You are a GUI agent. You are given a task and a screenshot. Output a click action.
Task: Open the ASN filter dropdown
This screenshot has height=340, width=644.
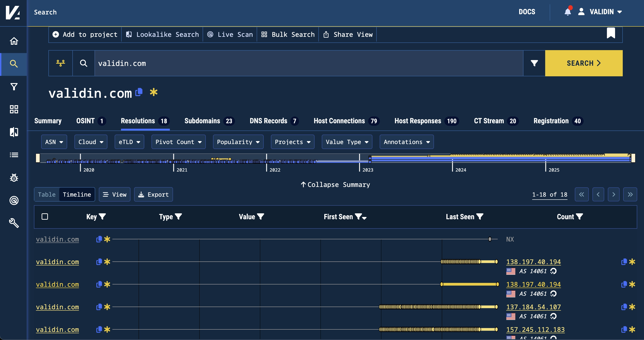point(54,142)
